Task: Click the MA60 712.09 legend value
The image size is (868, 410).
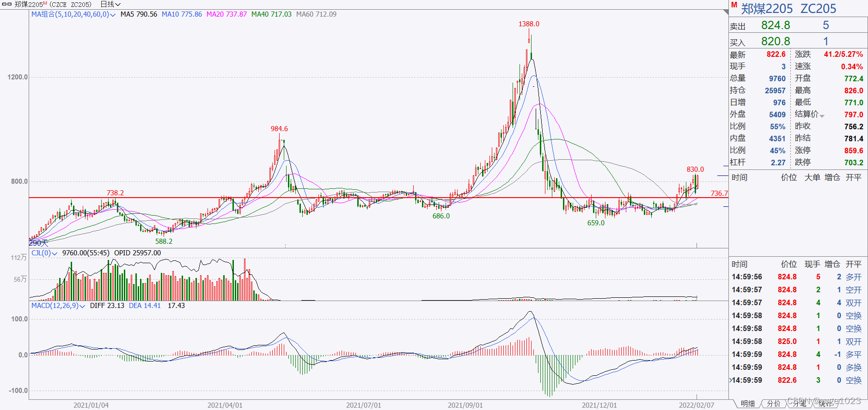Action: 316,14
